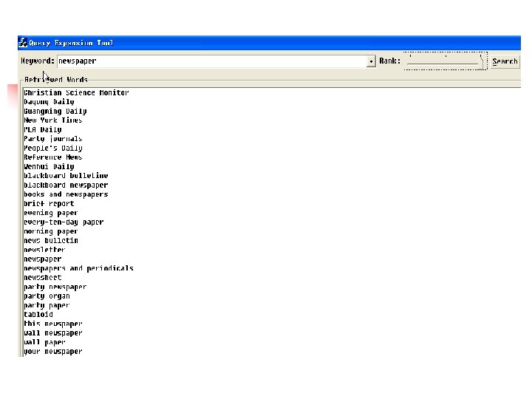Select the blackboard newspaper entry
This screenshot has height=399, width=532.
pos(66,185)
